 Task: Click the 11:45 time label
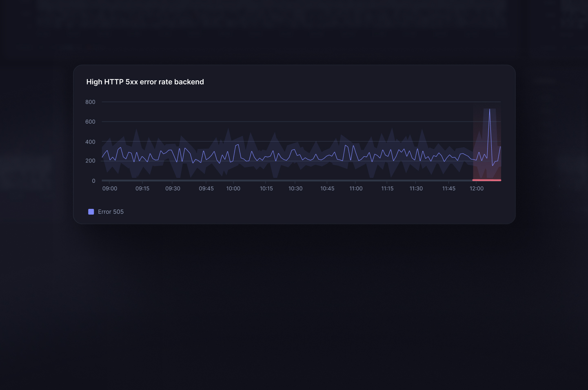click(x=448, y=188)
